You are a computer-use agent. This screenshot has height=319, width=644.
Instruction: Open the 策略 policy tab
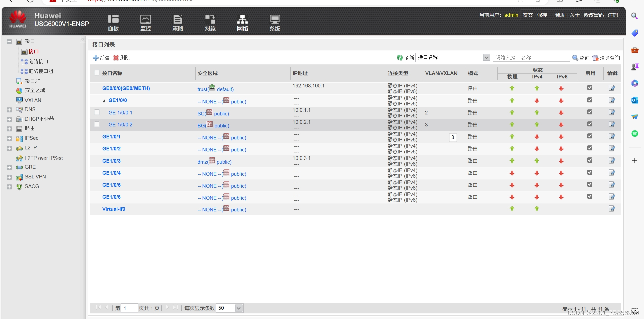178,23
